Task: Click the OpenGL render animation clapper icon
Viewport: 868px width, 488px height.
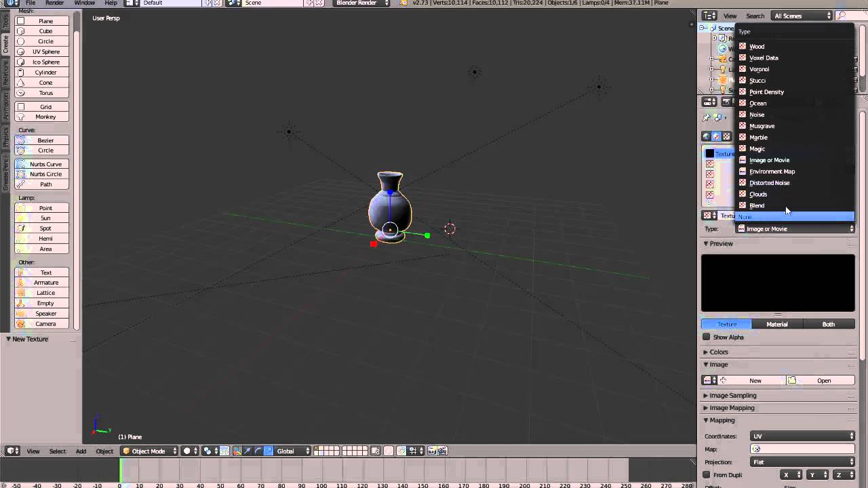Action: [x=442, y=451]
